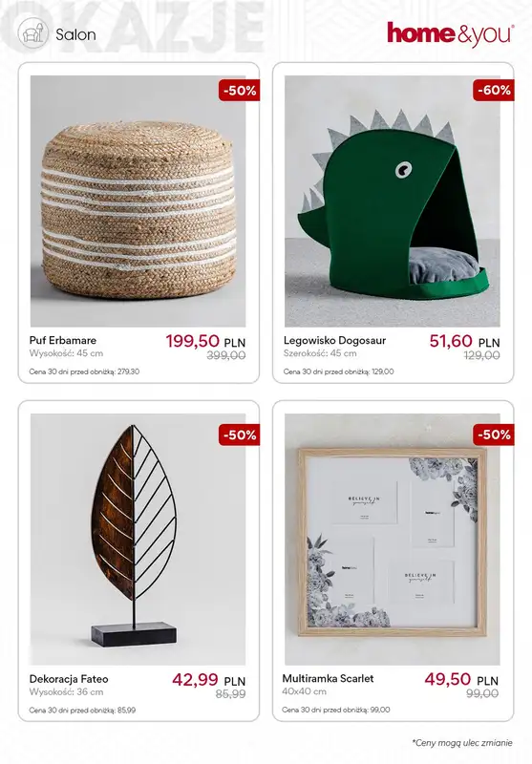This screenshot has height=764, width=532.
Task: Click the Salon armchair and lamp icon
Action: 33,33
